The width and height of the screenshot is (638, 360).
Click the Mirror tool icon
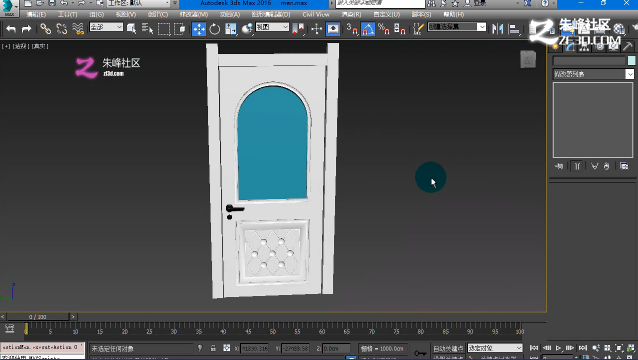[x=497, y=29]
